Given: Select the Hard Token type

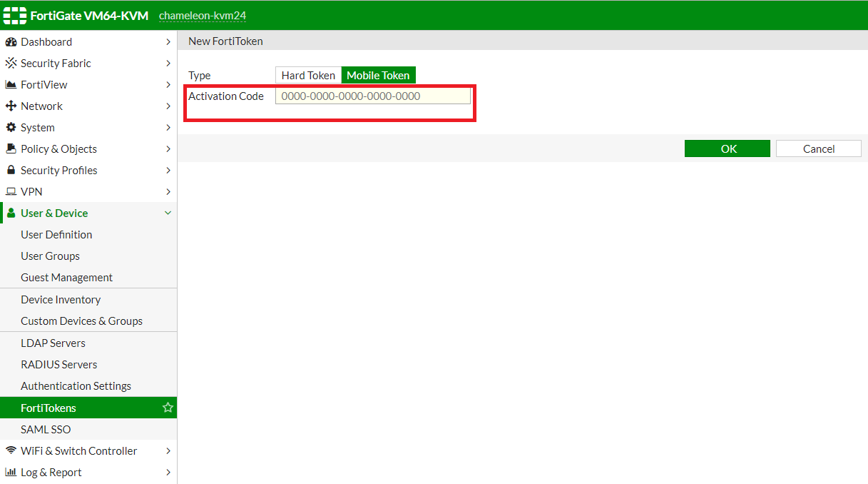Looking at the screenshot, I should 308,75.
